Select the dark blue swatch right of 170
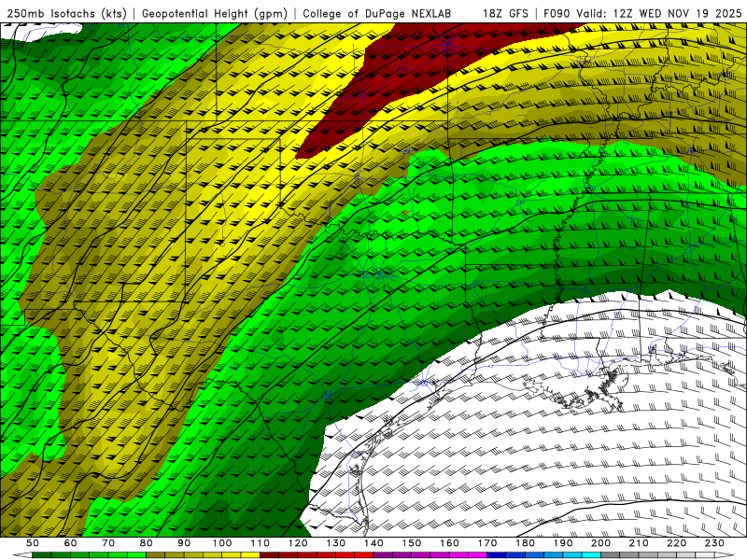Screen dimensions: 747x560 pyautogui.click(x=496, y=555)
